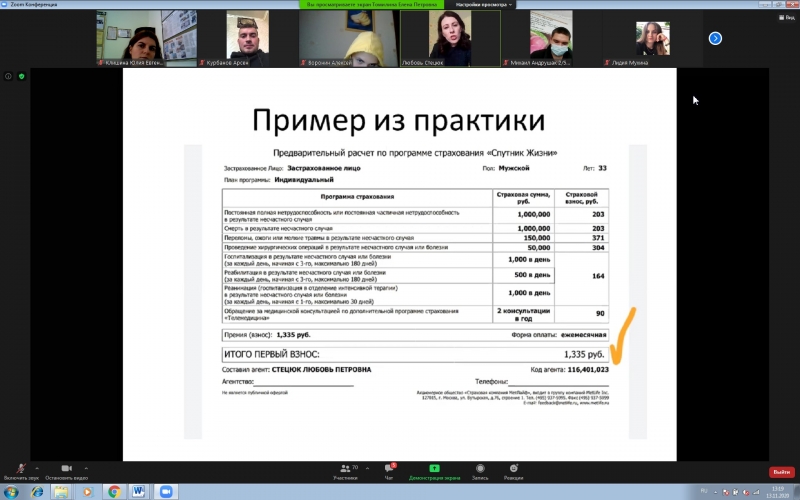
Task: Select Михаил Андрущак video thumbnail
Action: click(x=552, y=38)
